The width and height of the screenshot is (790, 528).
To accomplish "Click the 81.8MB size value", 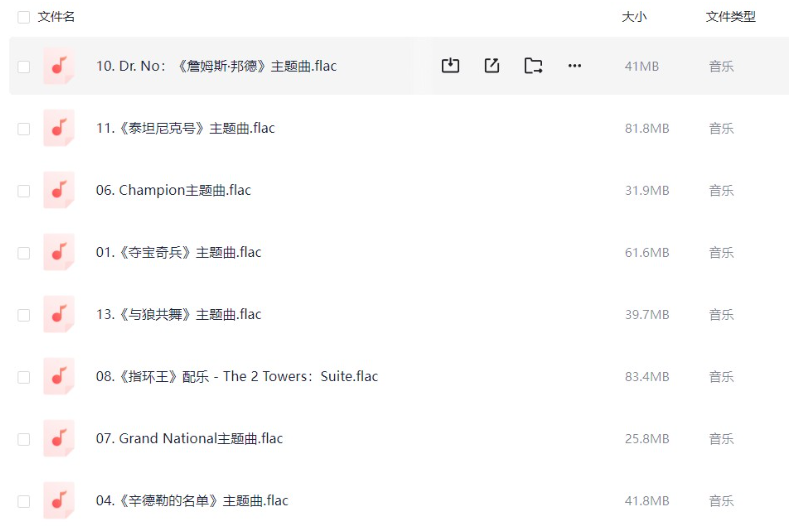I will tap(647, 128).
